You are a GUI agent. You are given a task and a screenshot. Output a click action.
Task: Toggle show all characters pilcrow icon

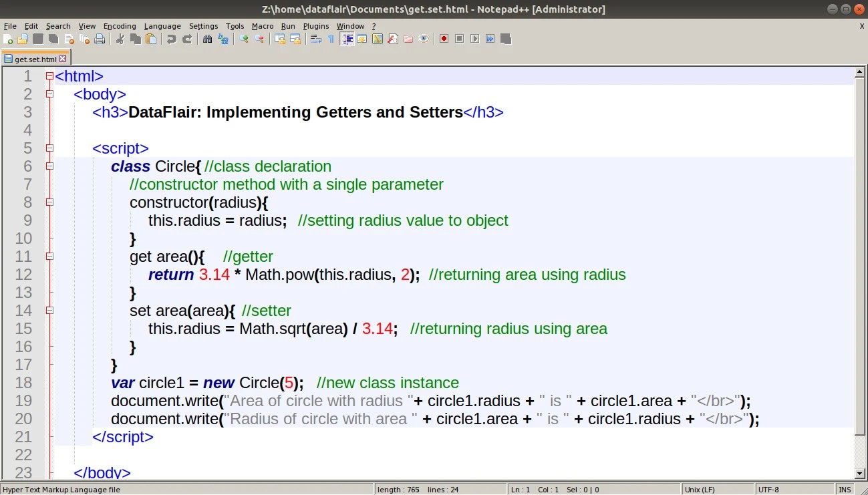[x=331, y=39]
